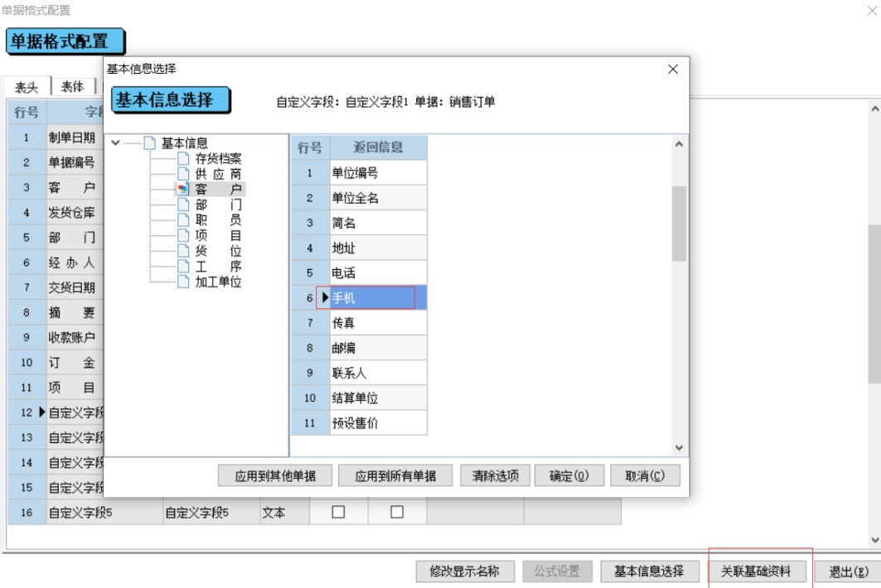This screenshot has height=588, width=881.
Task: Click the 清除选项 button
Action: pos(495,475)
